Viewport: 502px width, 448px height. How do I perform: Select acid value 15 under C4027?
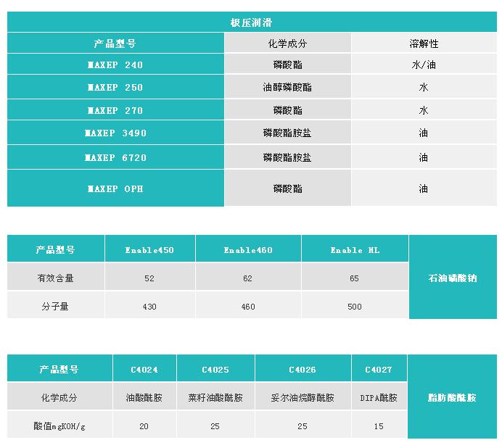coord(379,426)
